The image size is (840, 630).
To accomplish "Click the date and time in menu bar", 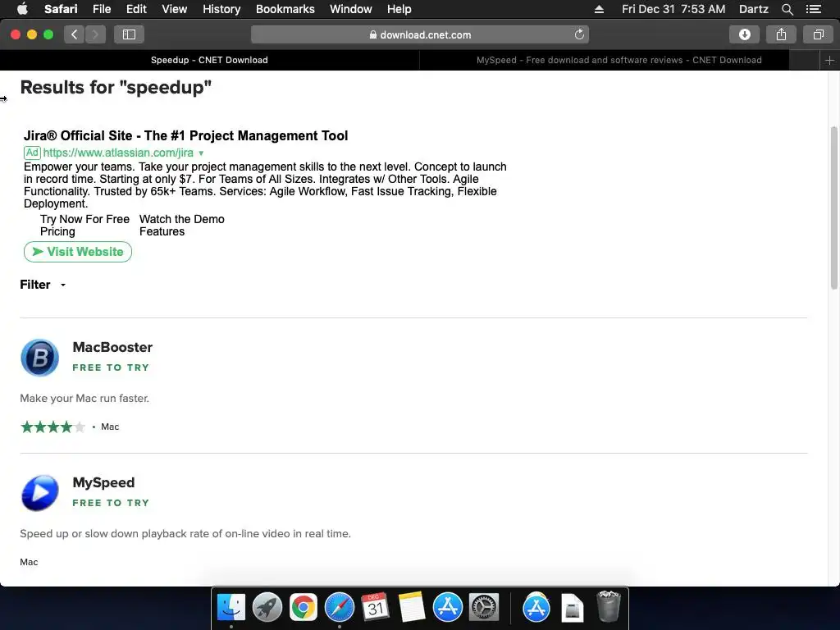I will click(673, 9).
